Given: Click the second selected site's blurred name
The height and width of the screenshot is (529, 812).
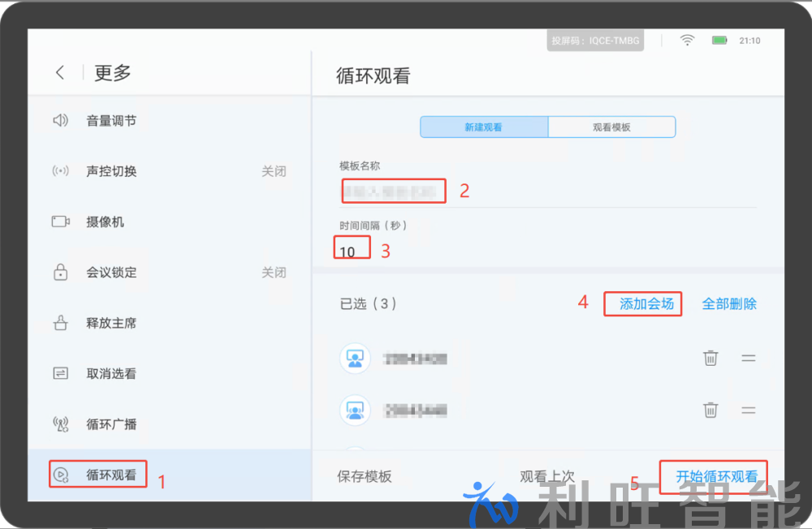Looking at the screenshot, I should 415,411.
